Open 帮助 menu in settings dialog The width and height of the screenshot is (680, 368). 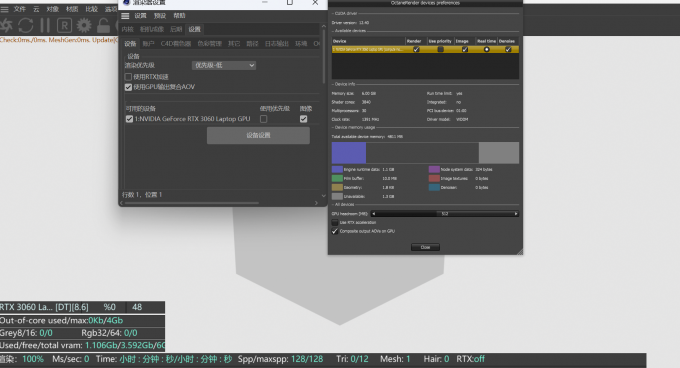(179, 16)
